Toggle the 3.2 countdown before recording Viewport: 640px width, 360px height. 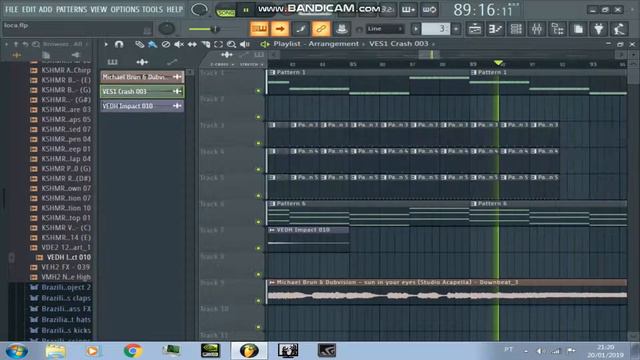[387, 10]
